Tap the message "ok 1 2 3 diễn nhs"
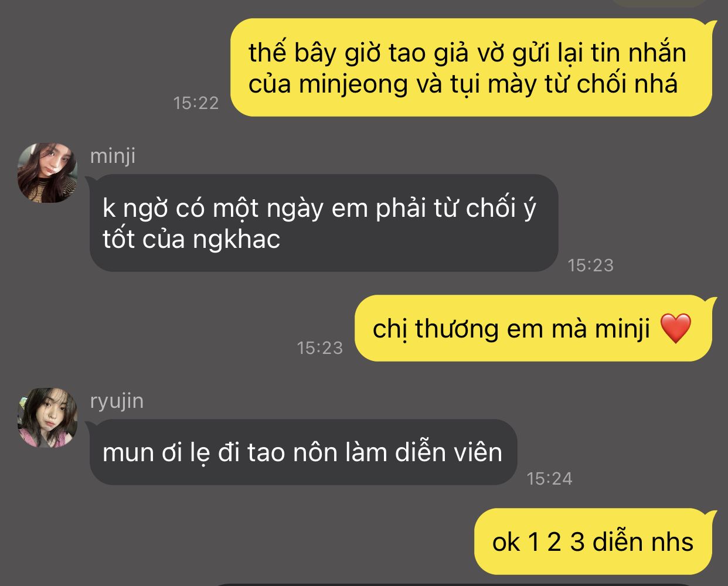The height and width of the screenshot is (586, 728). tap(596, 541)
